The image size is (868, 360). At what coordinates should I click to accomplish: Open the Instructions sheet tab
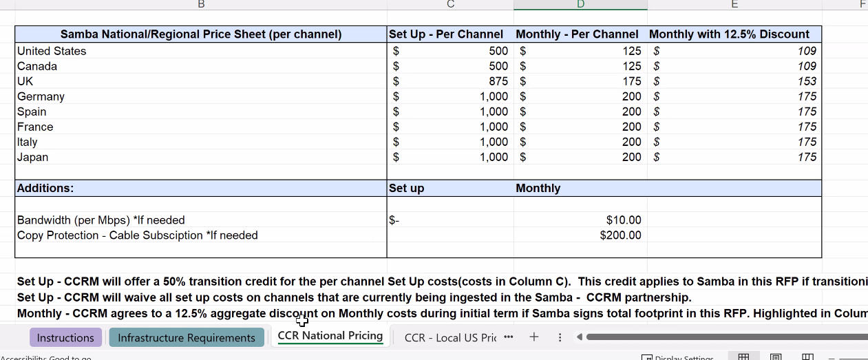point(65,337)
